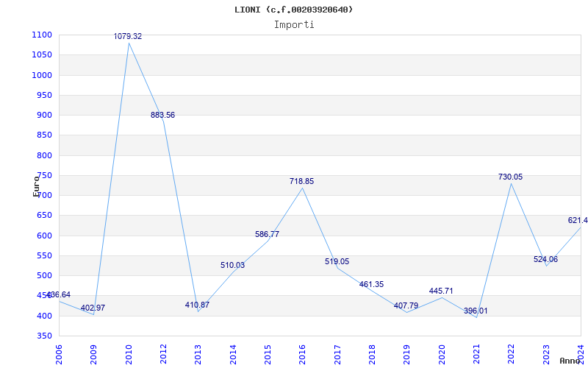Click the 402.97 value label

(x=93, y=308)
